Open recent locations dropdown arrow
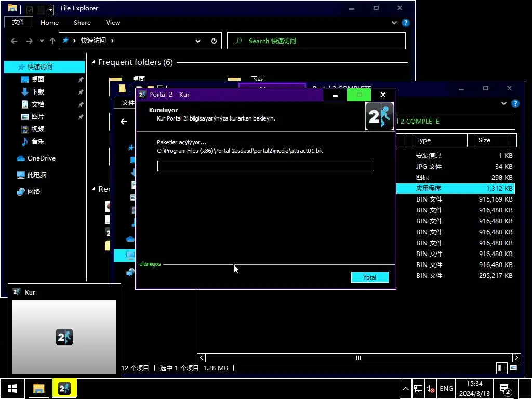532x399 pixels. pyautogui.click(x=42, y=41)
